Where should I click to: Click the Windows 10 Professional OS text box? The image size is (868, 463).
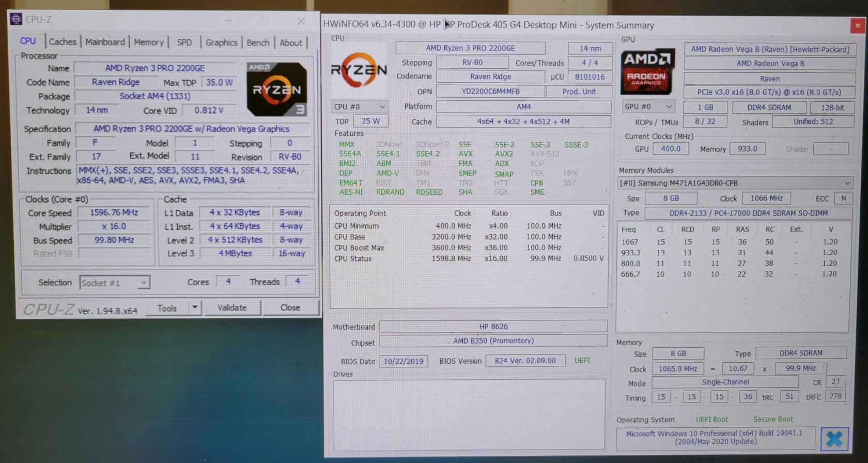715,438
